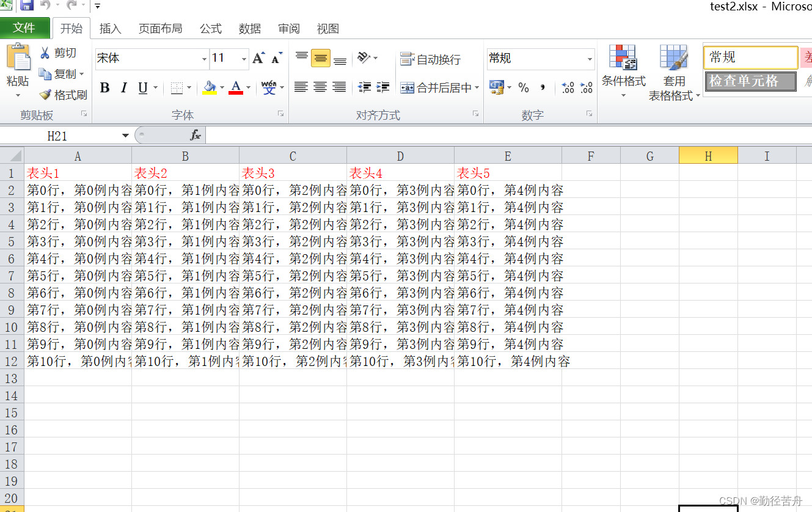Toggle Underline formatting
Viewport: 812px width, 512px height.
click(x=143, y=88)
